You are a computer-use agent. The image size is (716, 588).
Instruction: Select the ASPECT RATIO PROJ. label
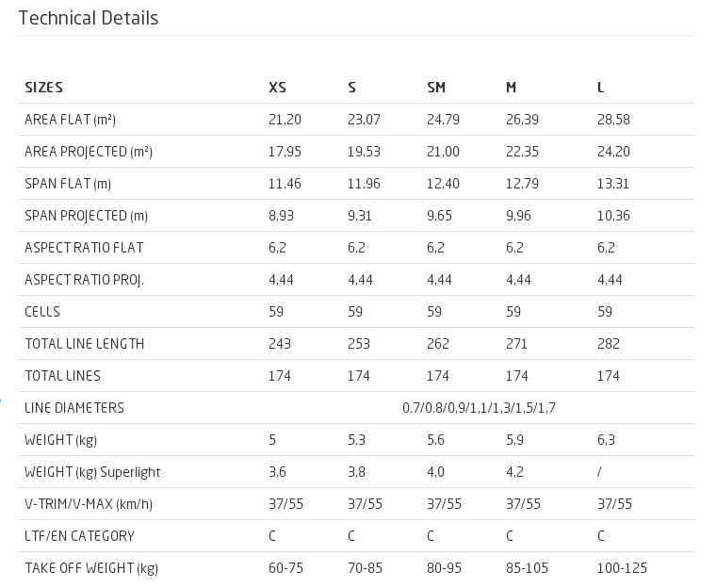(85, 280)
